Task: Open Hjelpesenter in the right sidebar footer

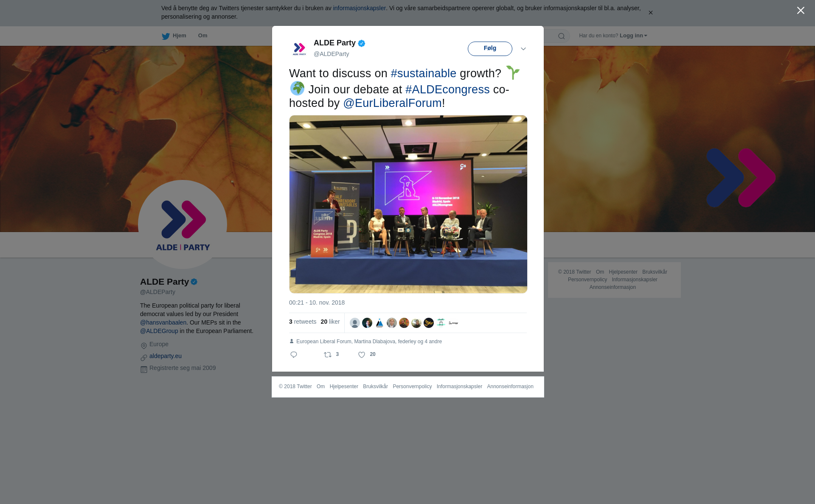Action: pos(623,272)
